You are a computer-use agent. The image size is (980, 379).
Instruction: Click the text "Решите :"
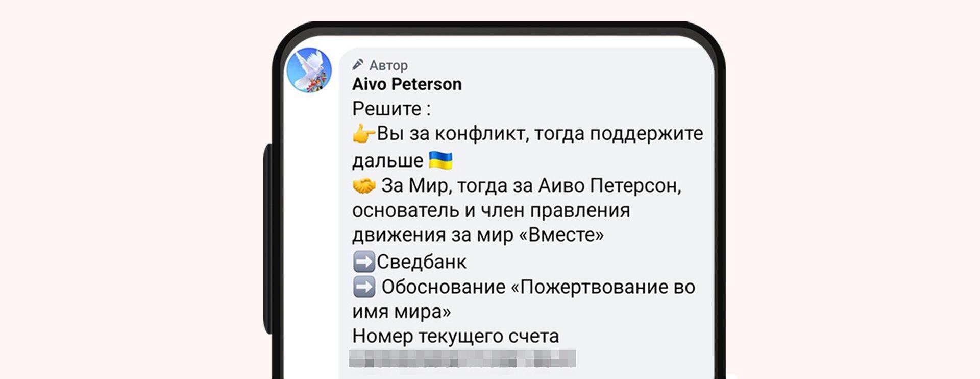[x=391, y=109]
